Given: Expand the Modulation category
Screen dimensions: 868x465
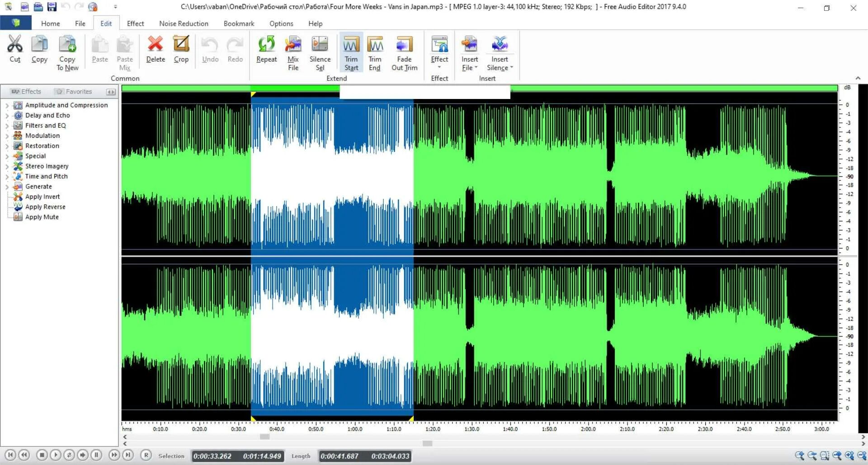Looking at the screenshot, I should click(7, 136).
